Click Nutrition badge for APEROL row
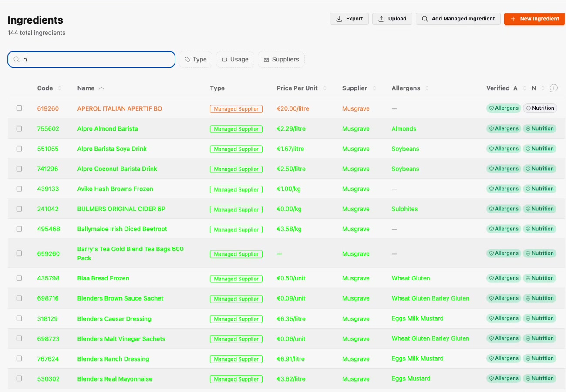Screen dimensions: 566x392 point(540,108)
